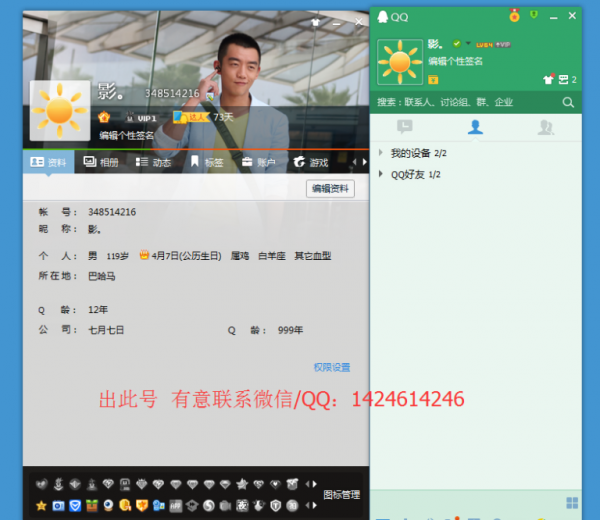
Task: Show more profile tabs with right arrow
Action: tap(365, 162)
